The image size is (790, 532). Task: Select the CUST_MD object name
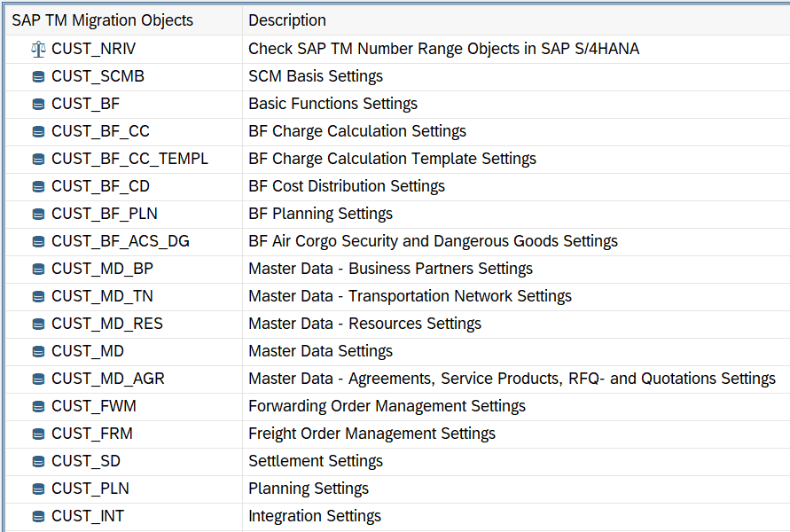point(88,351)
